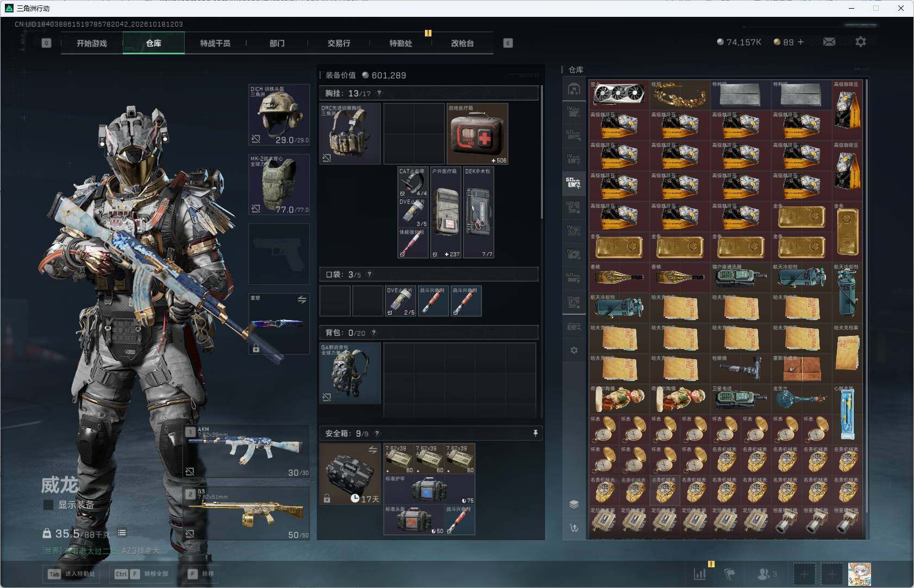Viewport: 914px width, 588px height.
Task: Select the highlighted GTI warehouse box icon
Action: 574,183
